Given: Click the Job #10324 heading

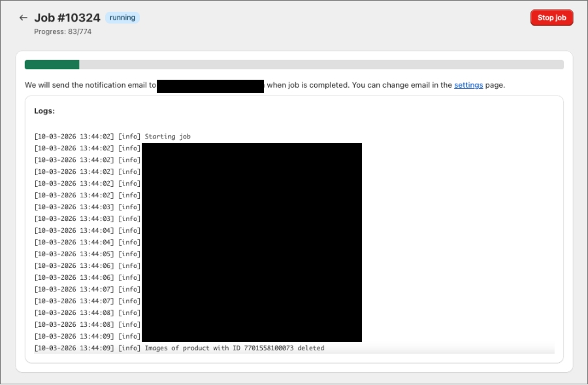Looking at the screenshot, I should point(67,18).
